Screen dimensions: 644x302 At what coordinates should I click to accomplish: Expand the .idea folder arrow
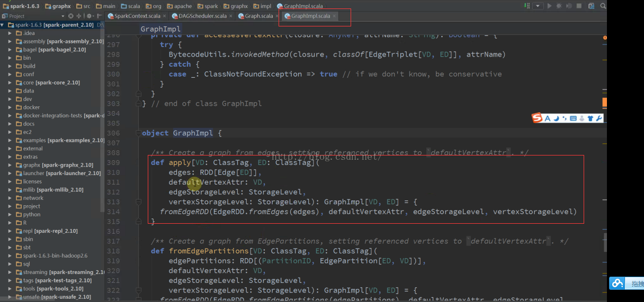click(x=10, y=33)
